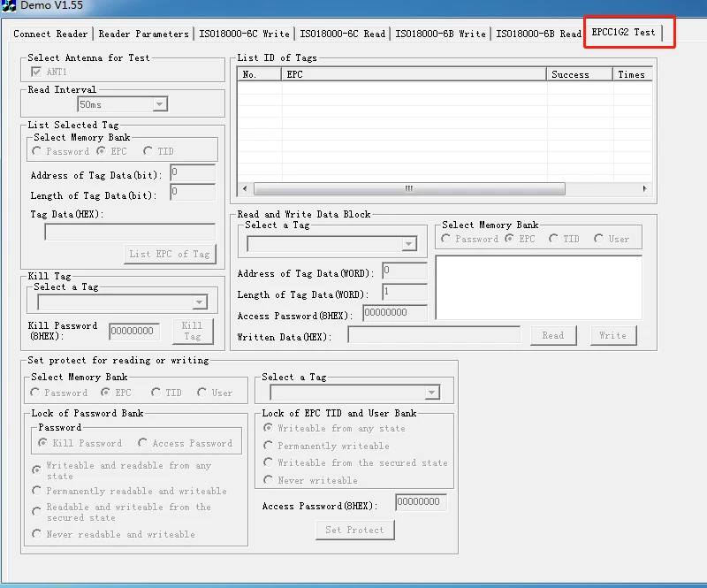Click the Set Protect button

click(355, 530)
